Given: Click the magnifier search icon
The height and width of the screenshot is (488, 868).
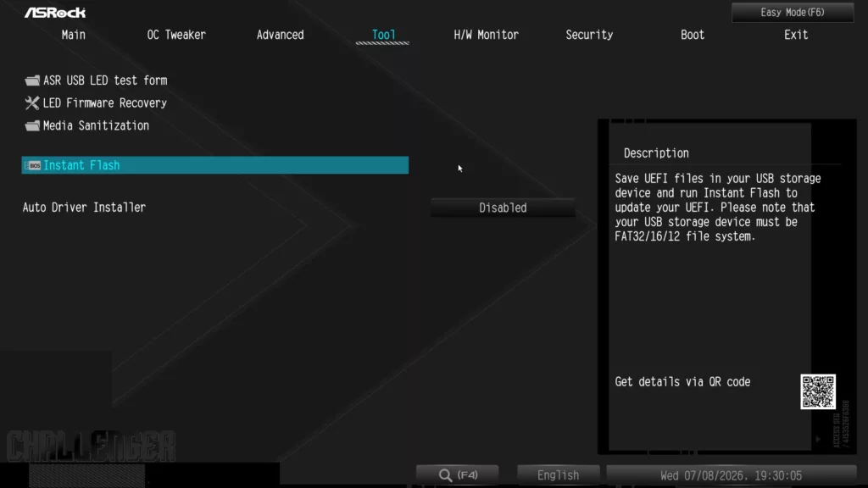Looking at the screenshot, I should coord(445,475).
